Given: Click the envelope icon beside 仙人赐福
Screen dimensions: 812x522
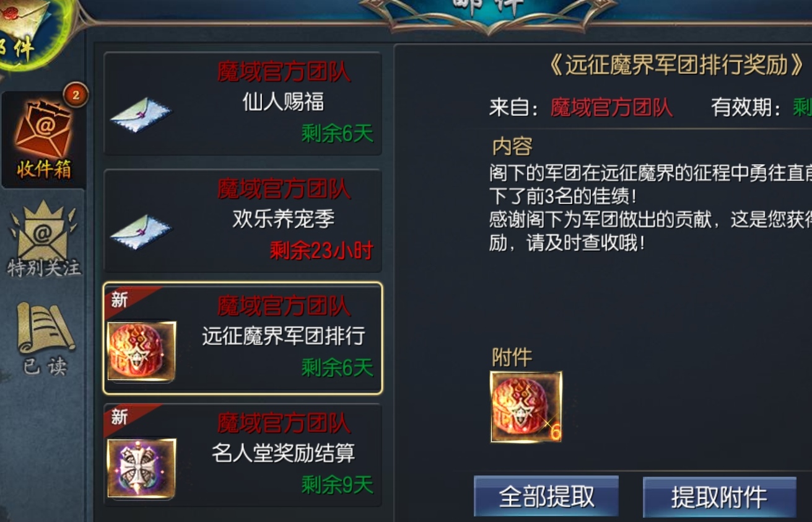Looking at the screenshot, I should tap(141, 115).
